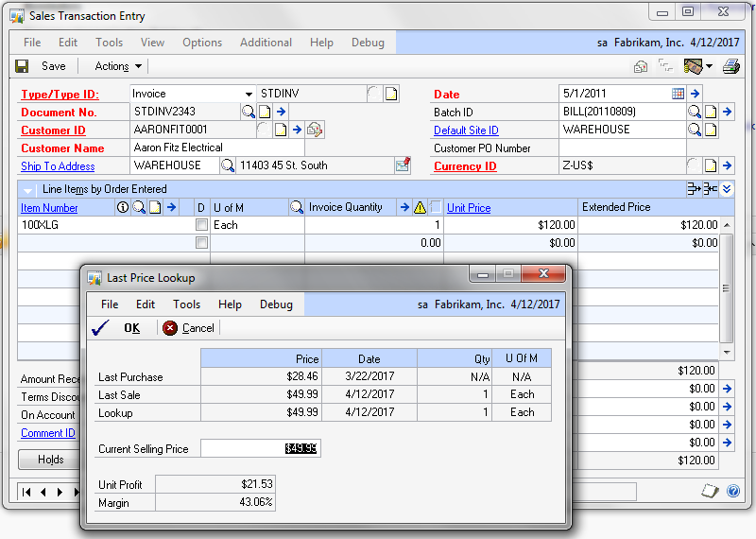Open lookup magnifier beside Batch ID

(x=695, y=112)
